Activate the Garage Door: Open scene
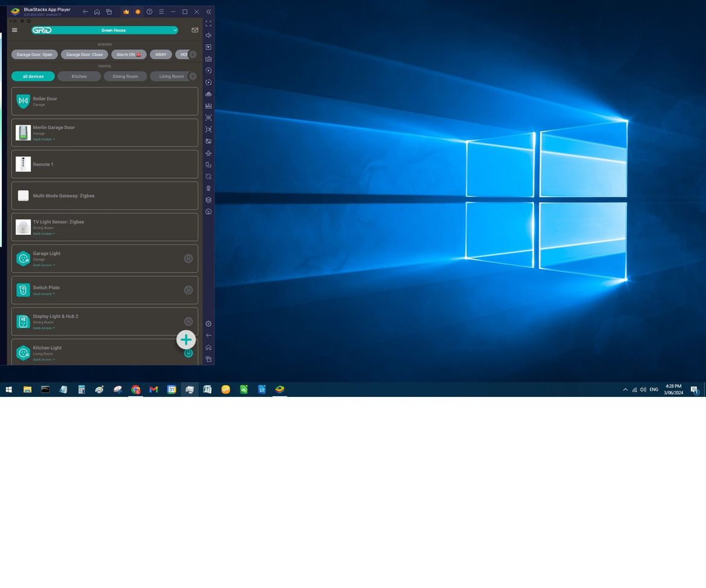Viewport: 706px width, 588px height. point(34,54)
